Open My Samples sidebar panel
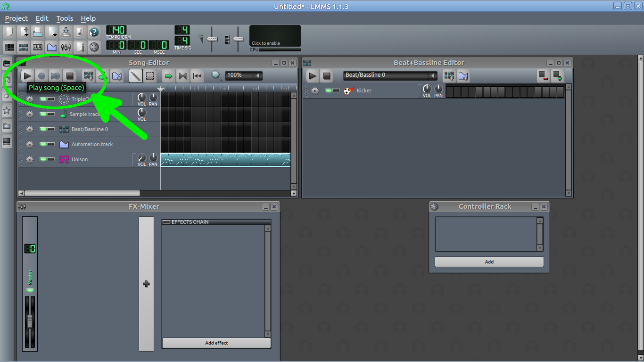This screenshot has width=644, height=362. 7,95
